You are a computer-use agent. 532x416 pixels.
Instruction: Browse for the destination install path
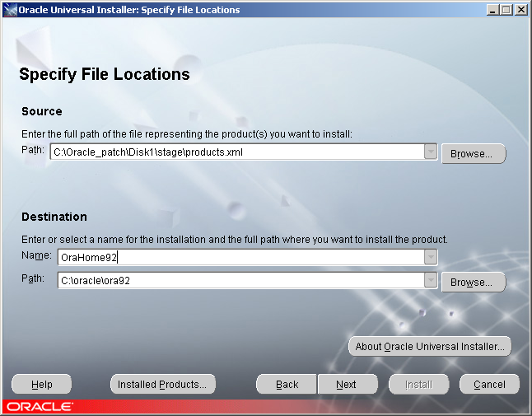(x=474, y=282)
